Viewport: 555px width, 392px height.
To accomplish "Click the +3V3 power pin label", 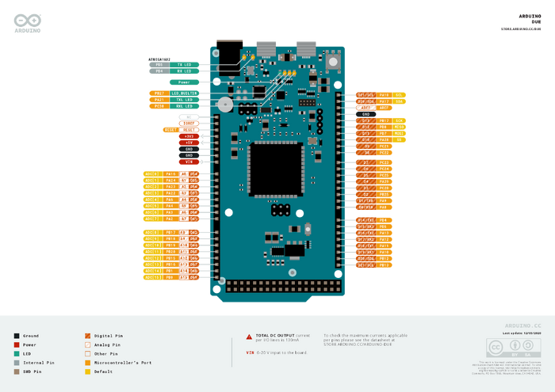I will click(x=189, y=136).
